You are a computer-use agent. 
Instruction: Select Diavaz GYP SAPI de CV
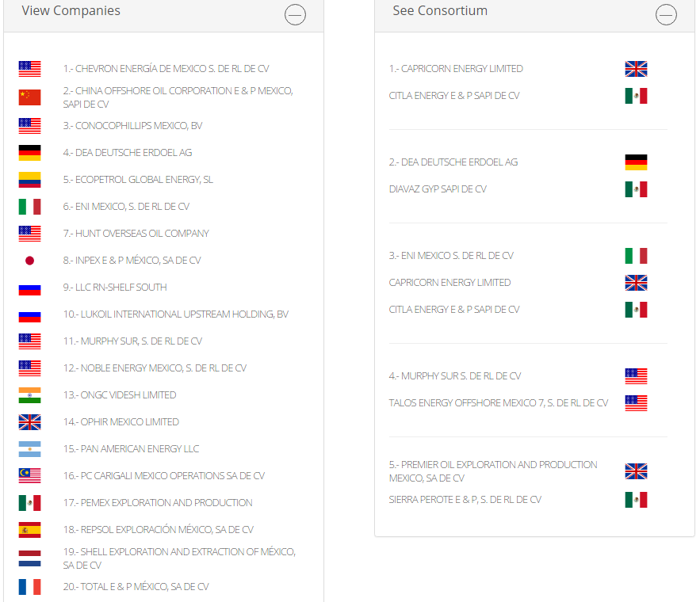click(x=438, y=189)
